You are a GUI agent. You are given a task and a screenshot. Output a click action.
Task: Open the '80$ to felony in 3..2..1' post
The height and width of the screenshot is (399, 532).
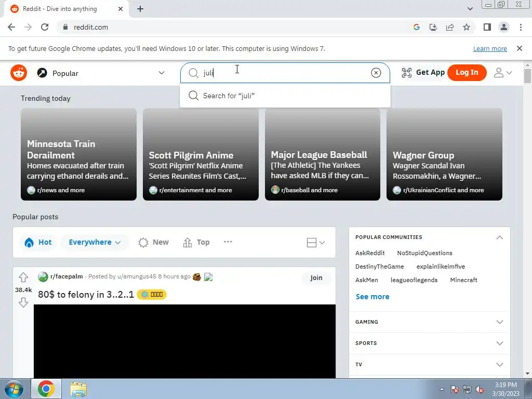pyautogui.click(x=86, y=294)
